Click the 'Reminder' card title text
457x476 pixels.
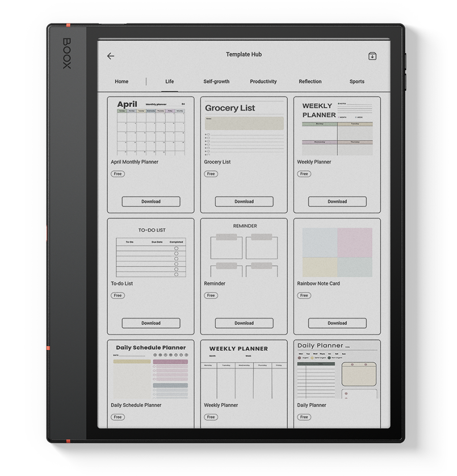pyautogui.click(x=215, y=283)
